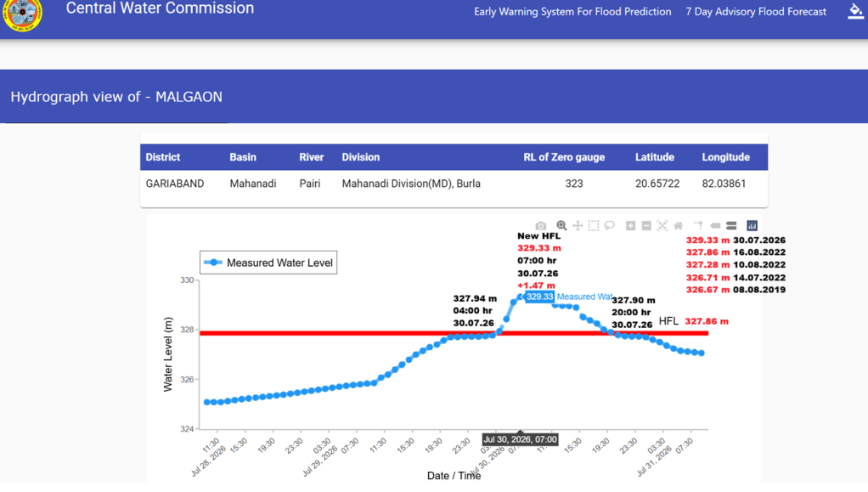Toggle spike lines on the chart
868x492 pixels.
(x=699, y=225)
